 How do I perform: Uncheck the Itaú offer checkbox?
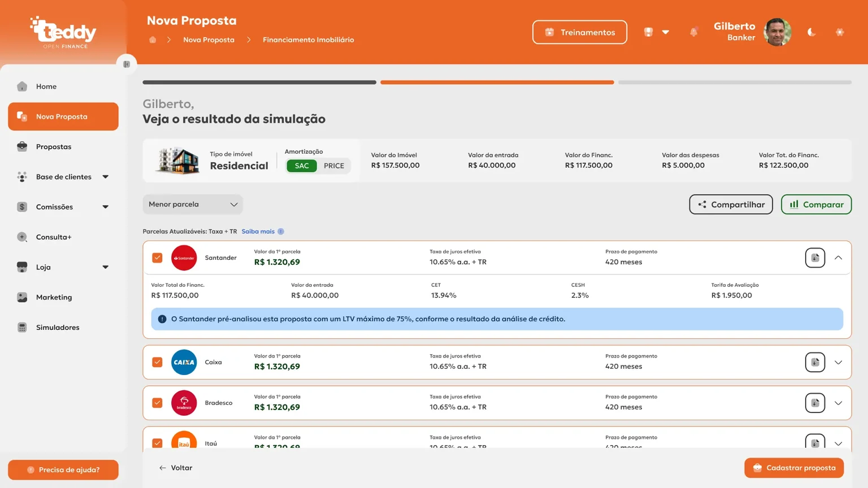[x=157, y=443]
